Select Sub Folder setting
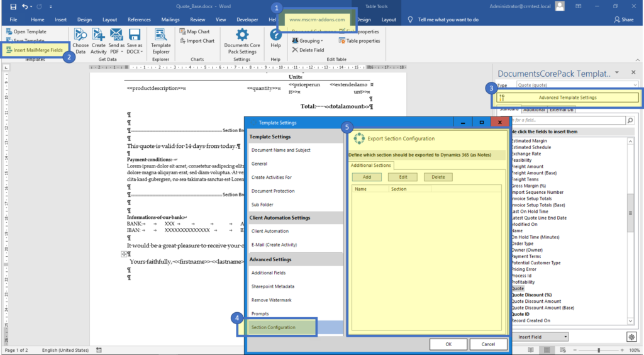This screenshot has height=355, width=644. [x=262, y=204]
